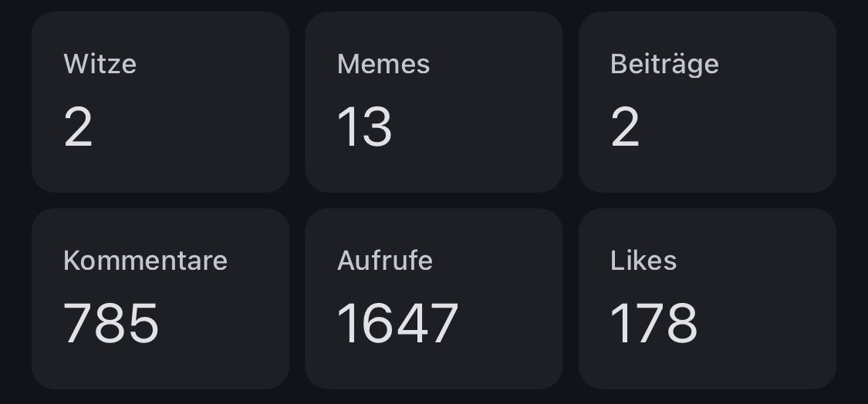
Task: Tap the "Kommentare" label text
Action: click(145, 261)
